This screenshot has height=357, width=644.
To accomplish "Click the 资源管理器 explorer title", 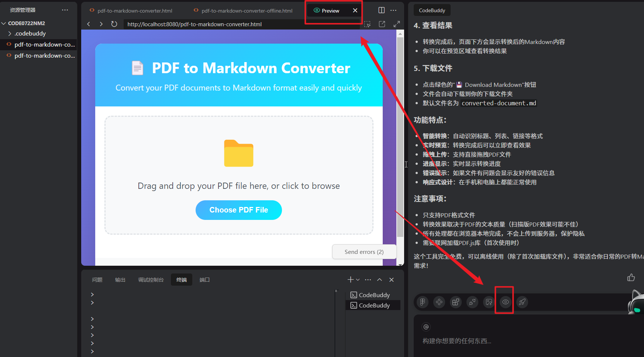I will coord(23,10).
